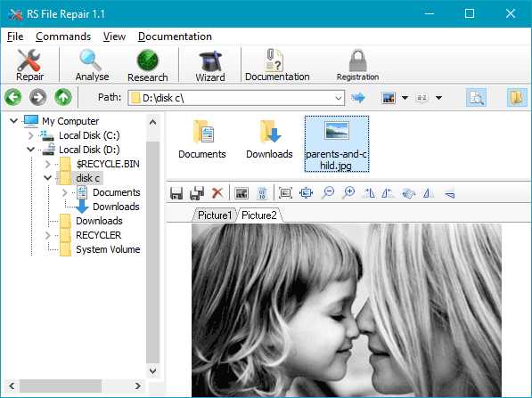Click the Repair tool icon
Viewport: 532px width, 398px height.
click(x=29, y=65)
